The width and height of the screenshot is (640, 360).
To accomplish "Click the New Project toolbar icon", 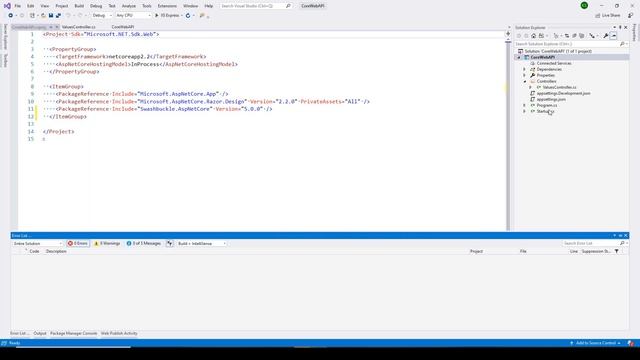I will tap(32, 15).
